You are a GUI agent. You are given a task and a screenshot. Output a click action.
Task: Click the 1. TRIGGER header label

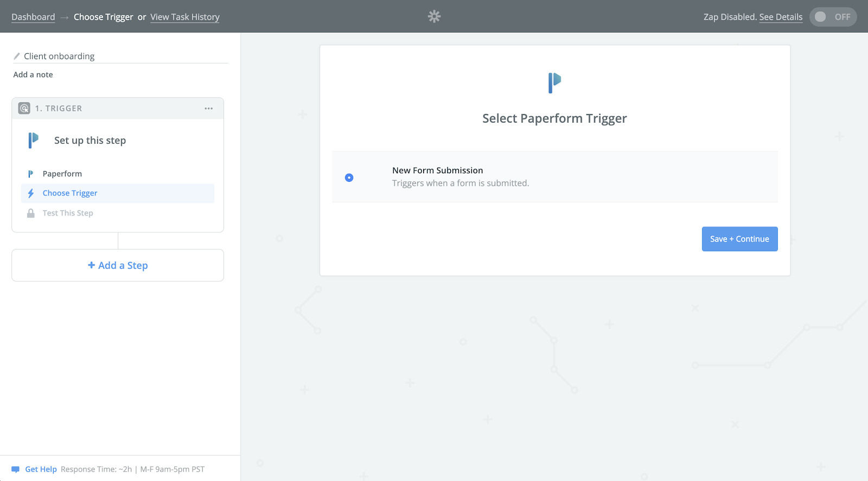point(59,109)
